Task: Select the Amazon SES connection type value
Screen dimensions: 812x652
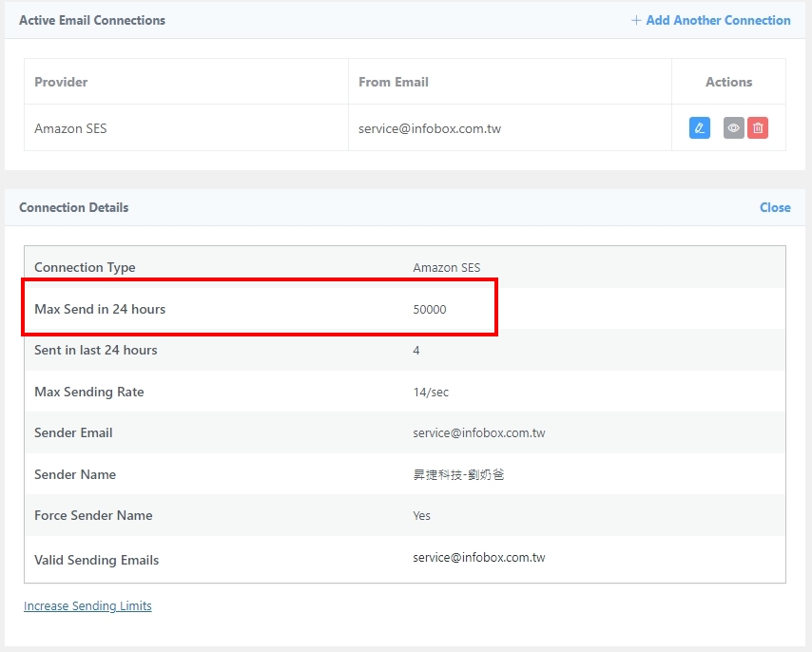Action: 446,267
